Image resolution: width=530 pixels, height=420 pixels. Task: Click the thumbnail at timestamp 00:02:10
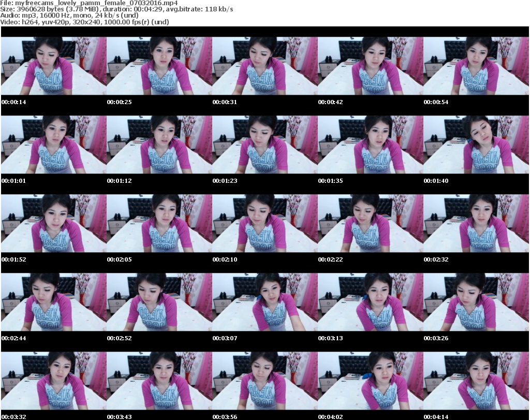(264, 223)
